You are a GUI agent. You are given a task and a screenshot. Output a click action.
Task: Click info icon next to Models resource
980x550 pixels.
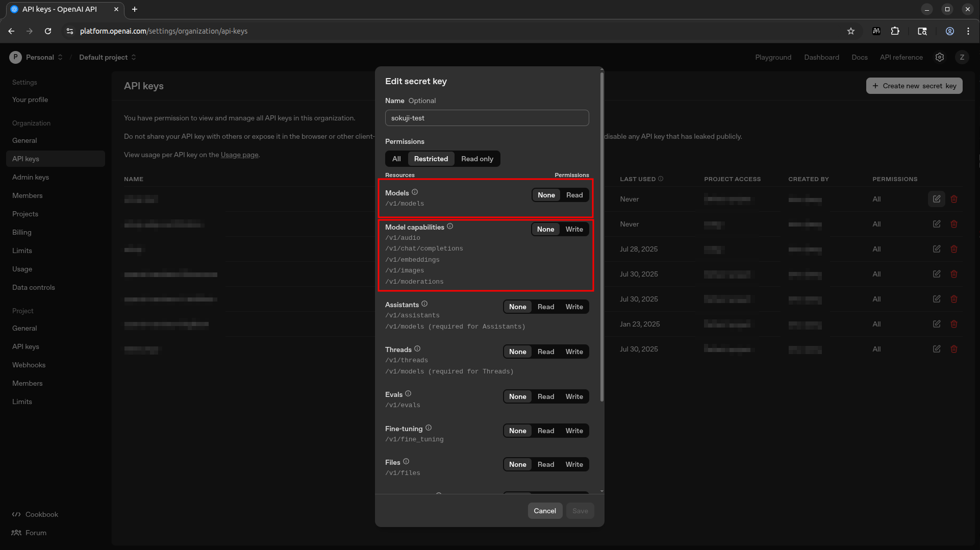(x=415, y=192)
